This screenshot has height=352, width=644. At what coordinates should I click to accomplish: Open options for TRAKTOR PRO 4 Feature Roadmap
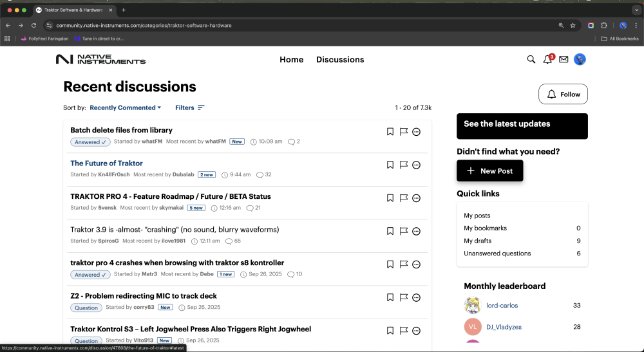[x=417, y=198]
